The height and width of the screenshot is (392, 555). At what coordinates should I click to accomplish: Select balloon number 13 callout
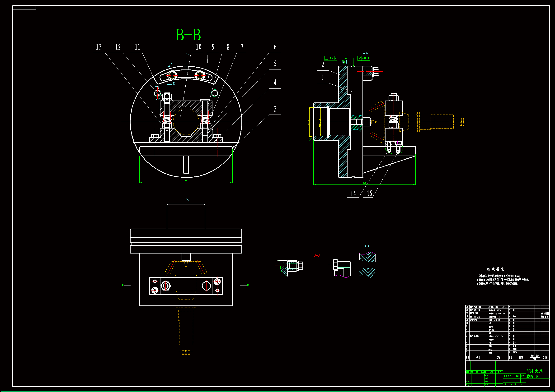(99, 47)
